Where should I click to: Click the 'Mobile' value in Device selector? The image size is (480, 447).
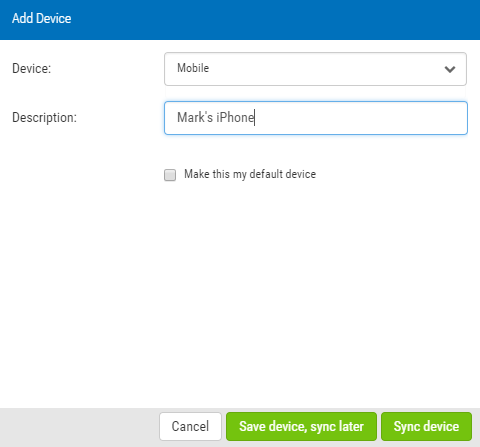(x=193, y=68)
